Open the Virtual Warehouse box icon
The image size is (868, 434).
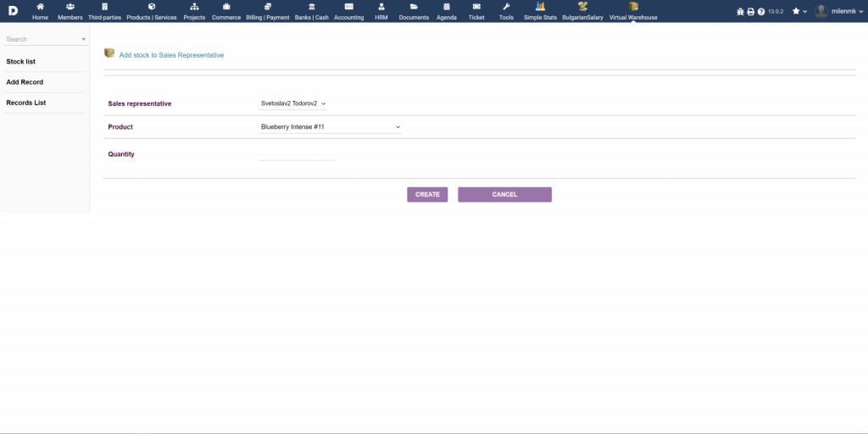[x=633, y=7]
